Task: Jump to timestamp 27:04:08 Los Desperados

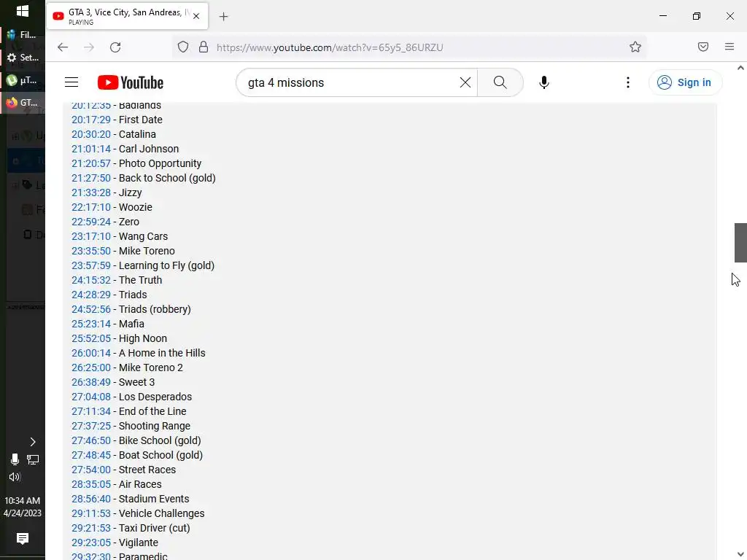Action: (x=91, y=397)
